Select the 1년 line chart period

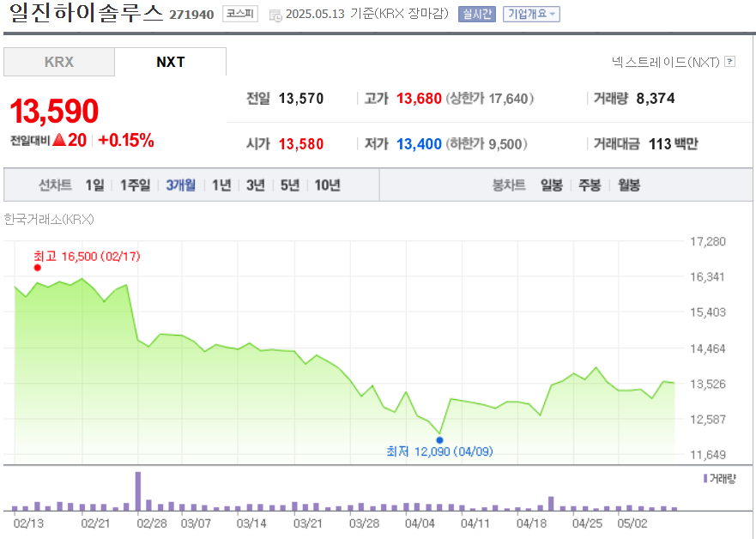tap(221, 185)
